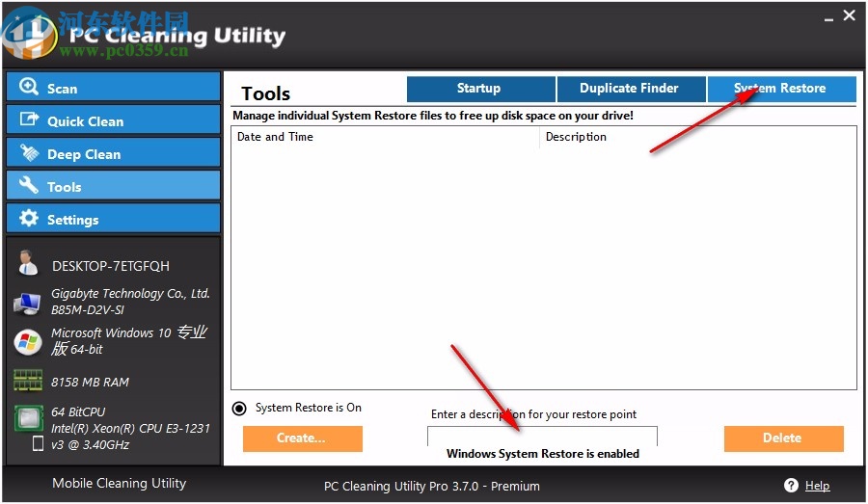Click the Create... button
This screenshot has width=868, height=504.
point(302,438)
